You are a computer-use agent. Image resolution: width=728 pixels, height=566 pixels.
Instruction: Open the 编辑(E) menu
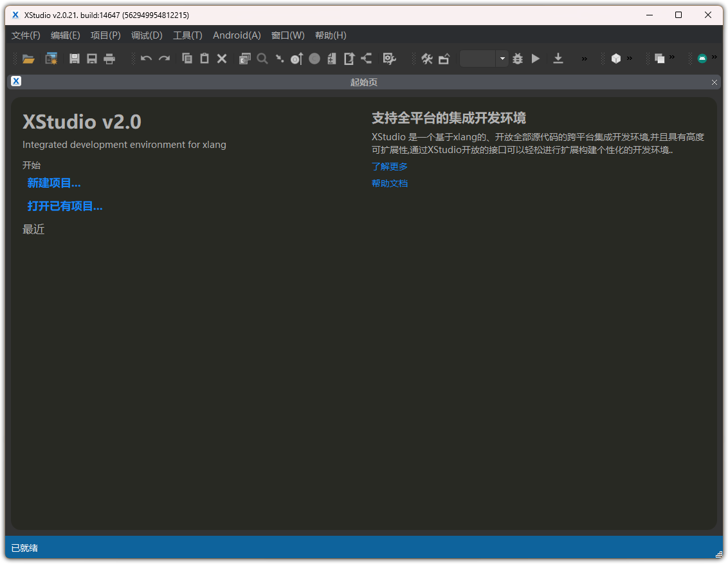pos(66,35)
